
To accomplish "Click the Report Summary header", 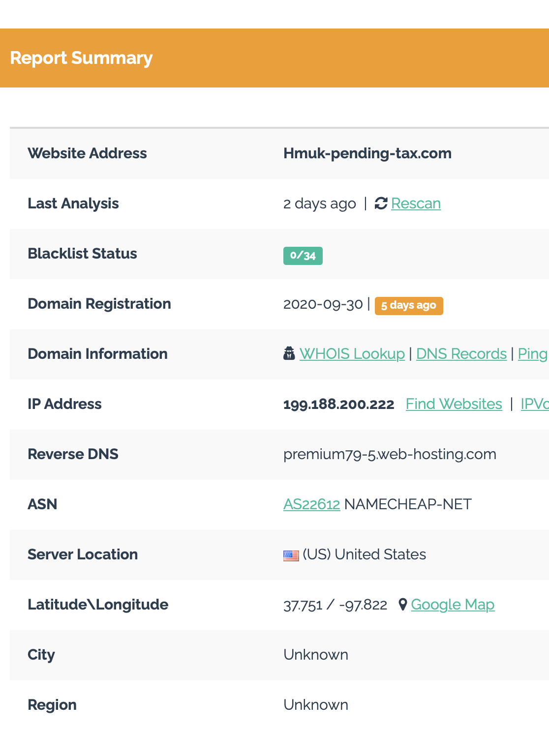I will click(81, 58).
